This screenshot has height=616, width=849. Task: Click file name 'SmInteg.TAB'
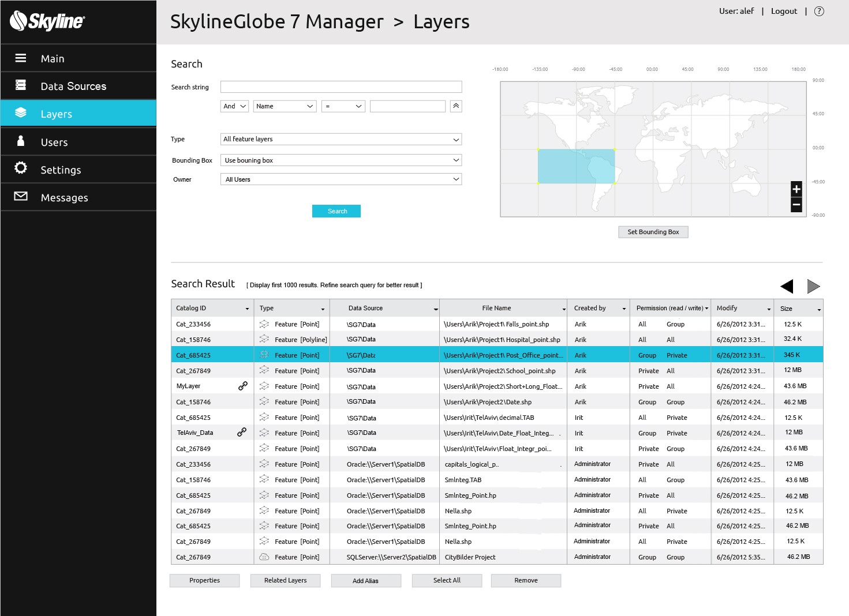[463, 480]
